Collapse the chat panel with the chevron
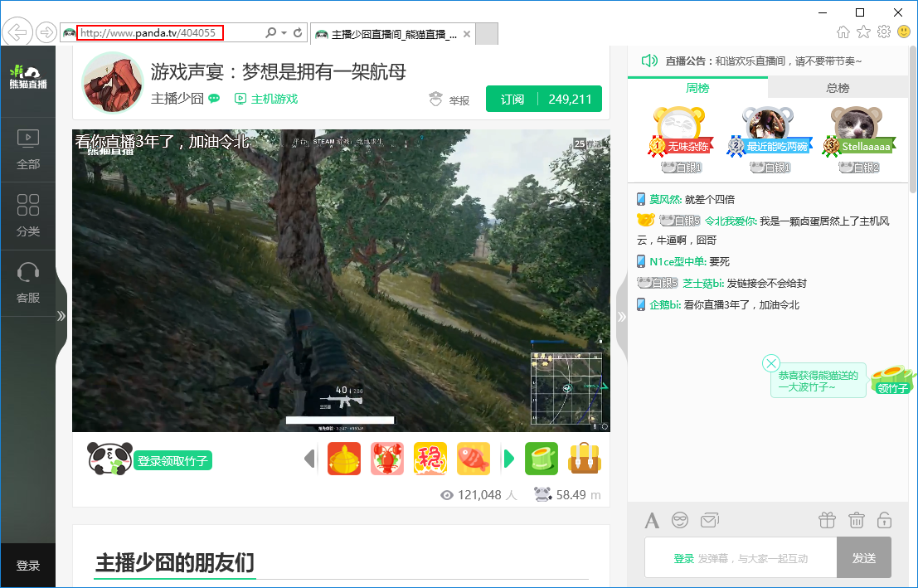The height and width of the screenshot is (588, 918). pos(622,316)
